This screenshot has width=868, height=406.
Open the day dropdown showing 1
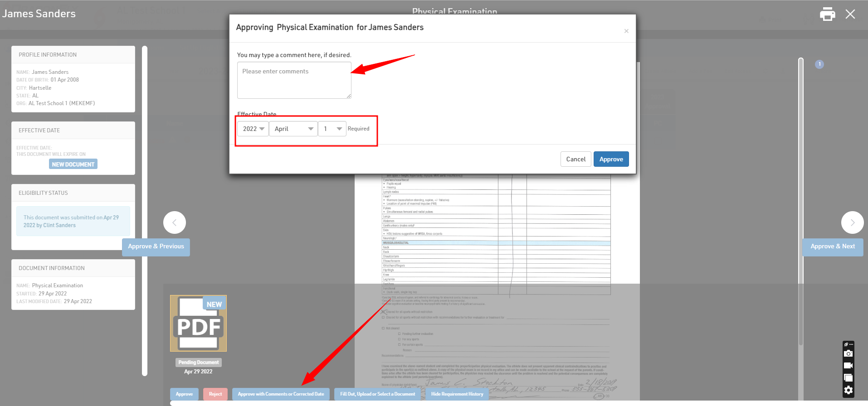click(x=332, y=129)
